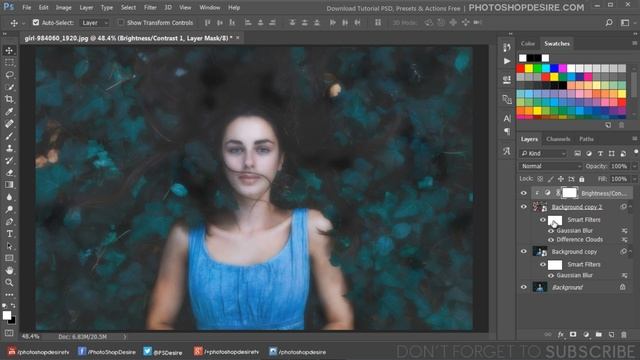The height and width of the screenshot is (360, 640).
Task: Select the Rectangle shape tool
Action: [9, 258]
